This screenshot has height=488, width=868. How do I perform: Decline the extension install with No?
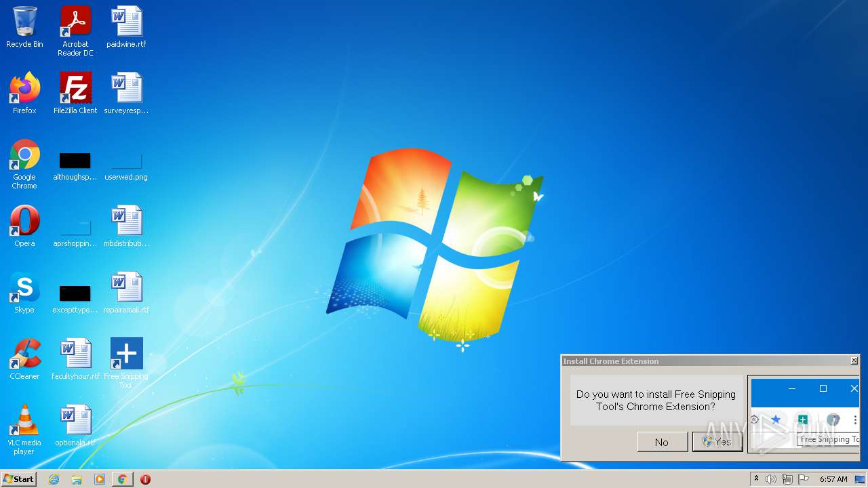(662, 442)
